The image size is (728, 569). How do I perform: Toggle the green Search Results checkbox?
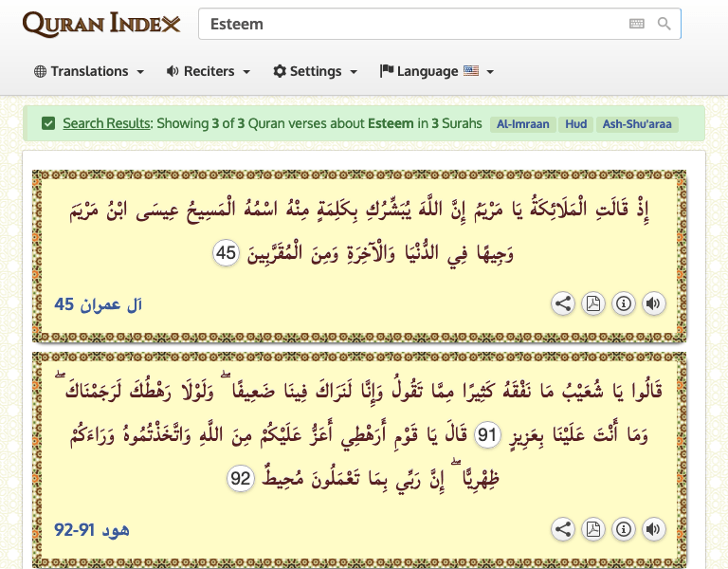click(x=48, y=123)
